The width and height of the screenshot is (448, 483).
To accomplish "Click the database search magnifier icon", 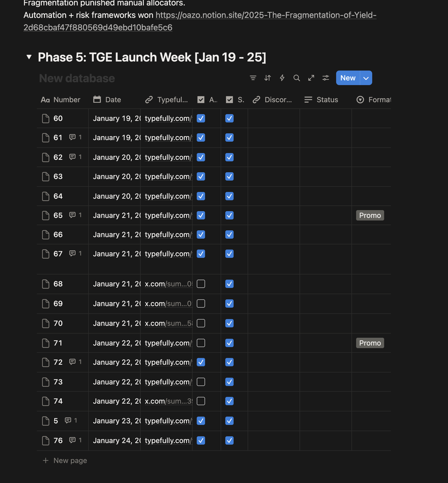I will pyautogui.click(x=297, y=78).
